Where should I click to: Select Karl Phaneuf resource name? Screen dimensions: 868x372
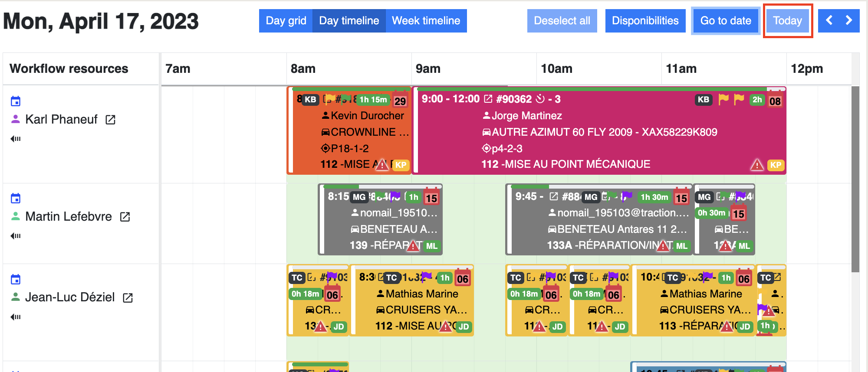61,120
